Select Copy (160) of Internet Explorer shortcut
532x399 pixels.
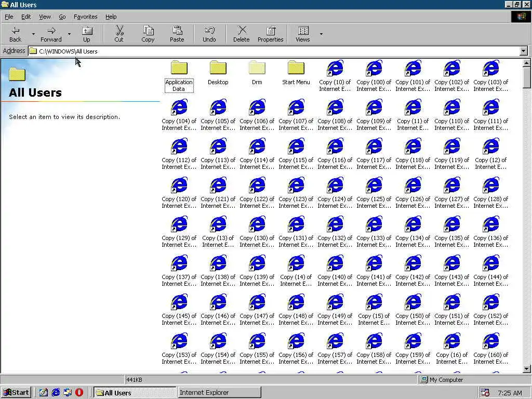[x=491, y=350]
